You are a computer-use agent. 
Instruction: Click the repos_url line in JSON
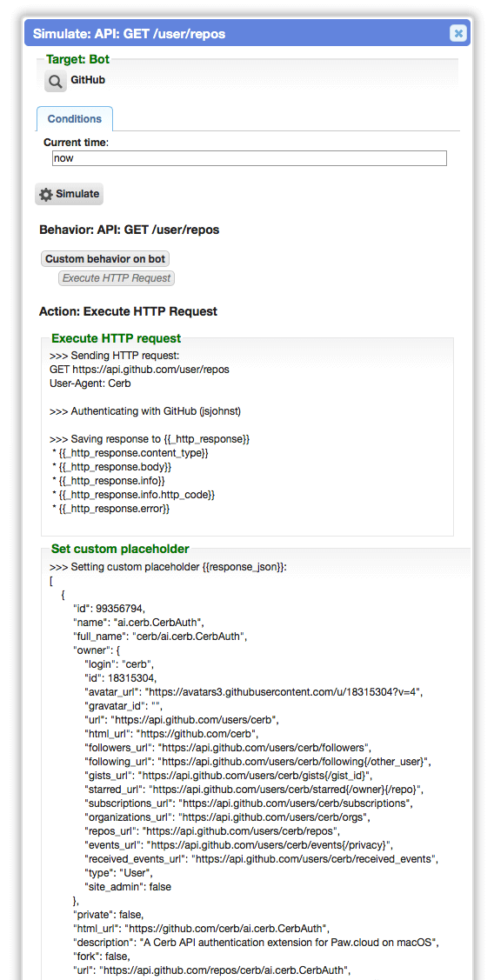pos(212,831)
